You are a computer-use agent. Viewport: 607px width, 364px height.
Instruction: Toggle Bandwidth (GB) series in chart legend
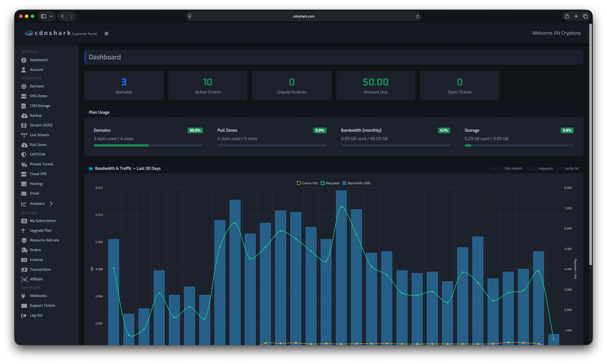[x=356, y=183]
